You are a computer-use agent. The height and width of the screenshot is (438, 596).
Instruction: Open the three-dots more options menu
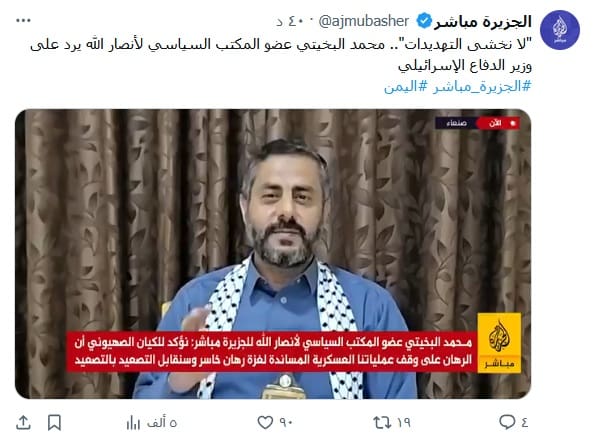pyautogui.click(x=23, y=21)
